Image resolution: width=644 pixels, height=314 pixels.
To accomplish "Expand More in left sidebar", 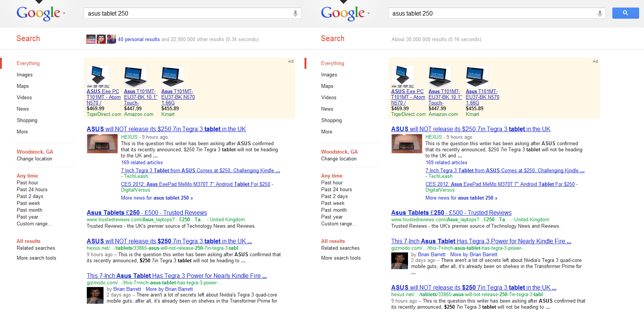I will 22,132.
